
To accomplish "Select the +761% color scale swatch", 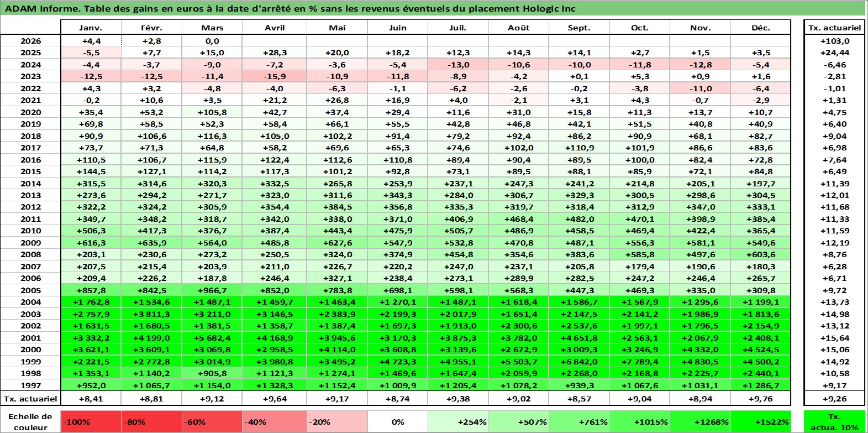I will 579,421.
